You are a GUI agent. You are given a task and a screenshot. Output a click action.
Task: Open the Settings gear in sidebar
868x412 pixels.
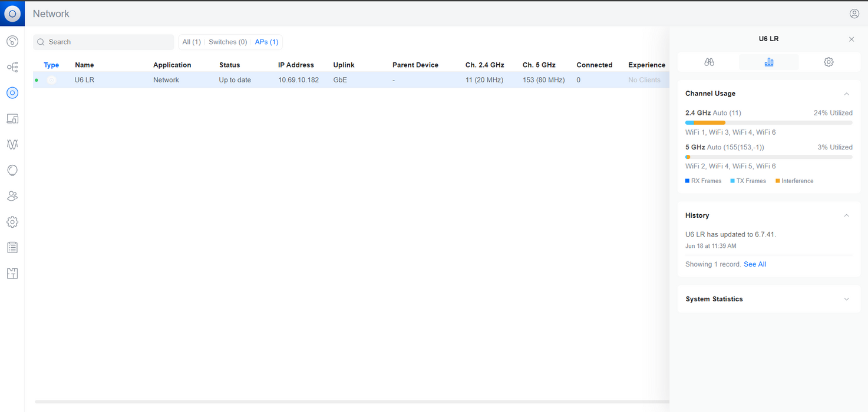(x=12, y=222)
